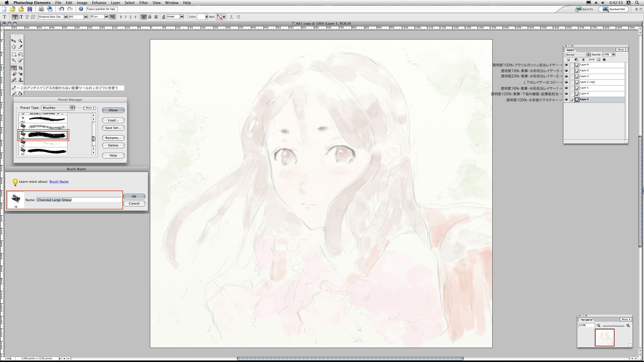644x362 pixels.
Task: Click the brush Name text field
Action: tap(79, 200)
